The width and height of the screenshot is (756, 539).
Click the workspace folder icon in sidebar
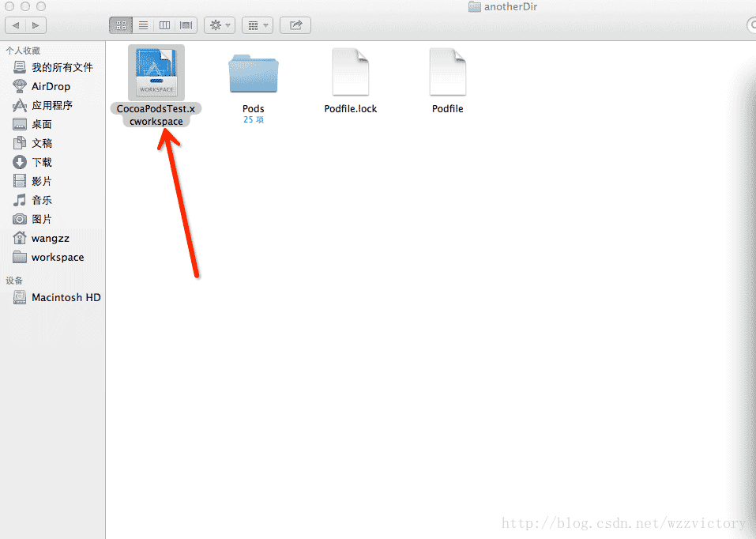[19, 257]
